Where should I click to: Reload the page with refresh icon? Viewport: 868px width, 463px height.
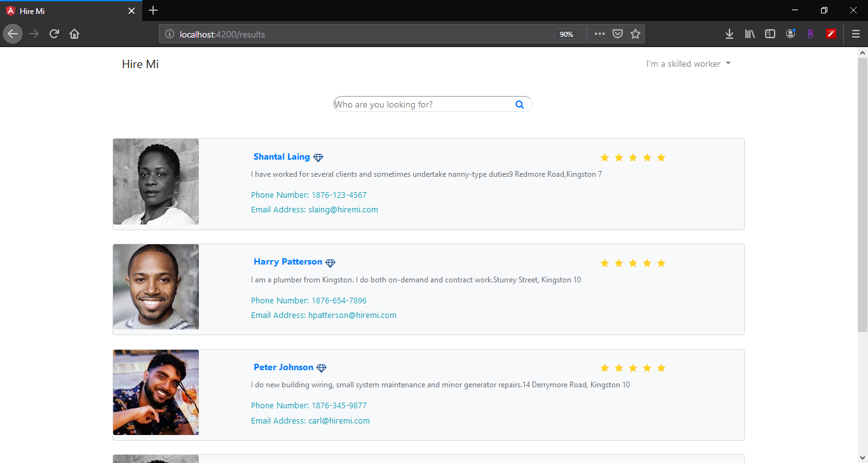point(54,34)
